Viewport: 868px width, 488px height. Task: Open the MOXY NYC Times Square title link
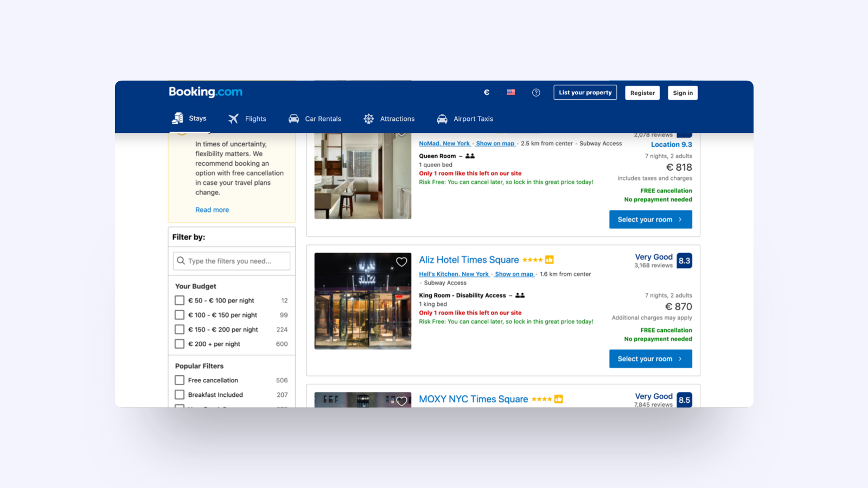[x=474, y=399]
